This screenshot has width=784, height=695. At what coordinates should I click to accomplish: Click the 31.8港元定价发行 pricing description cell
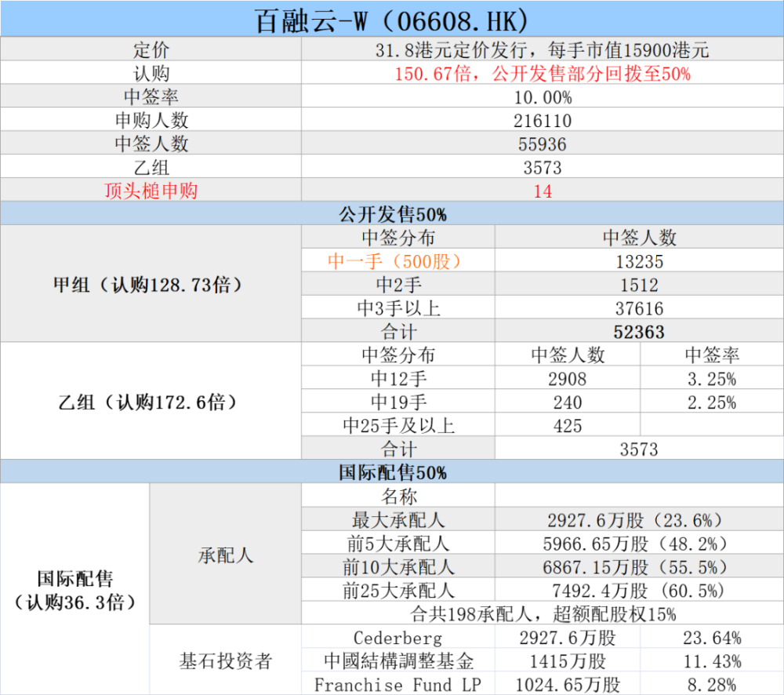click(x=542, y=51)
